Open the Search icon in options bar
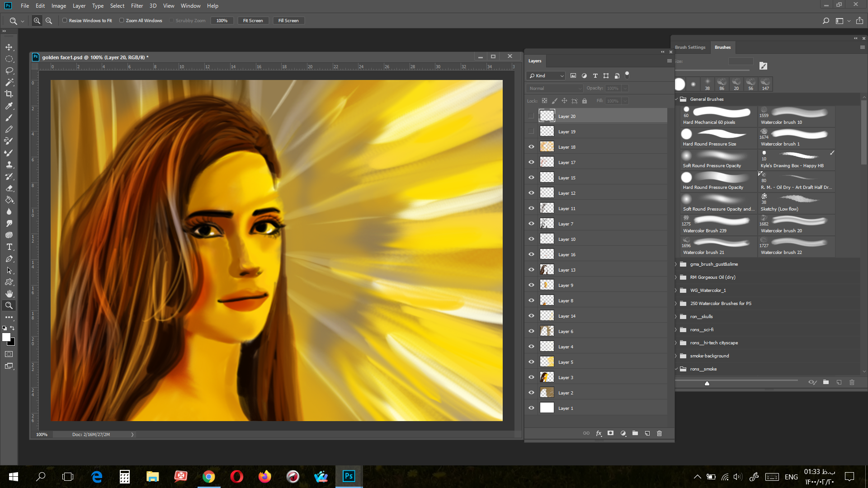This screenshot has width=868, height=488. pyautogui.click(x=826, y=21)
